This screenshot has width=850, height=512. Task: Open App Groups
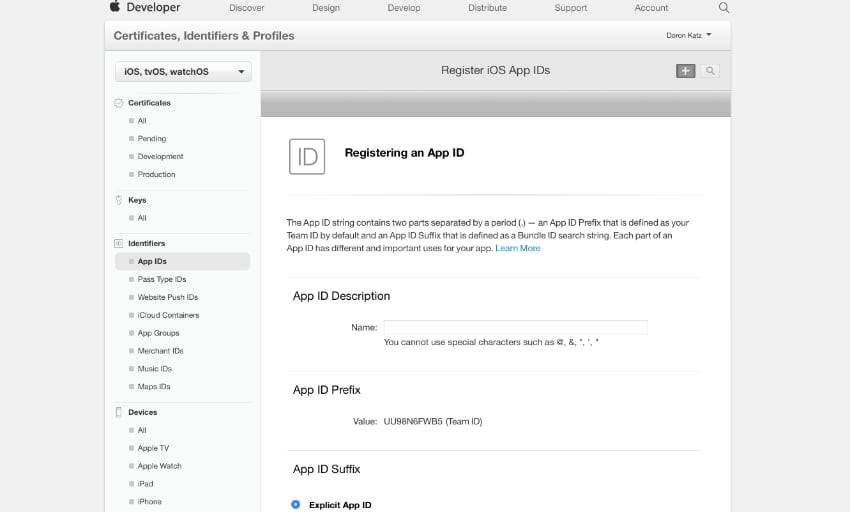pyautogui.click(x=158, y=333)
